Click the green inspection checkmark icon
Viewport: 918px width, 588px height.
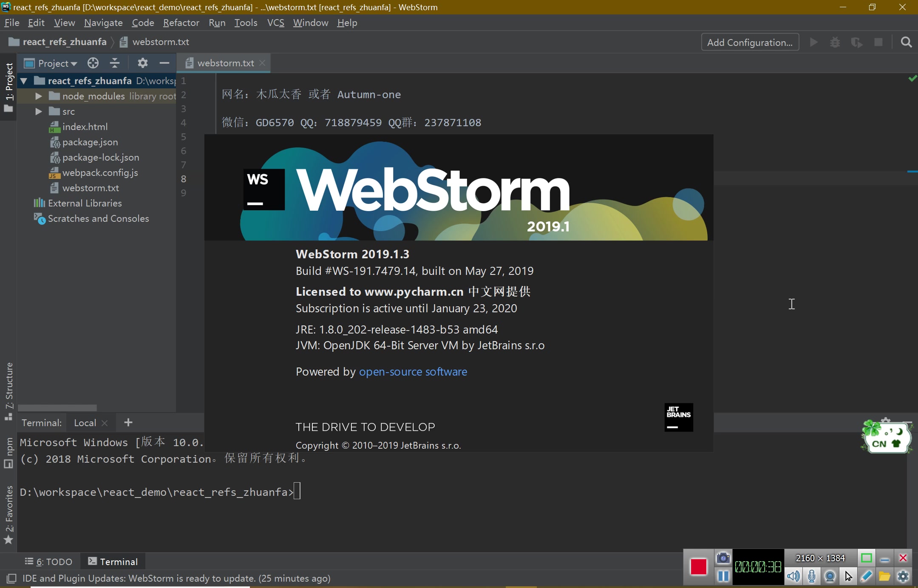[x=912, y=79]
